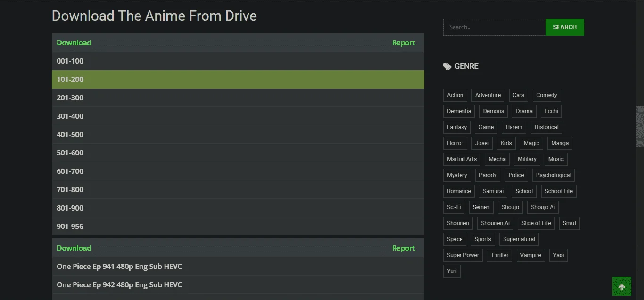644x300 pixels.
Task: Select the Game genre tag
Action: point(486,127)
